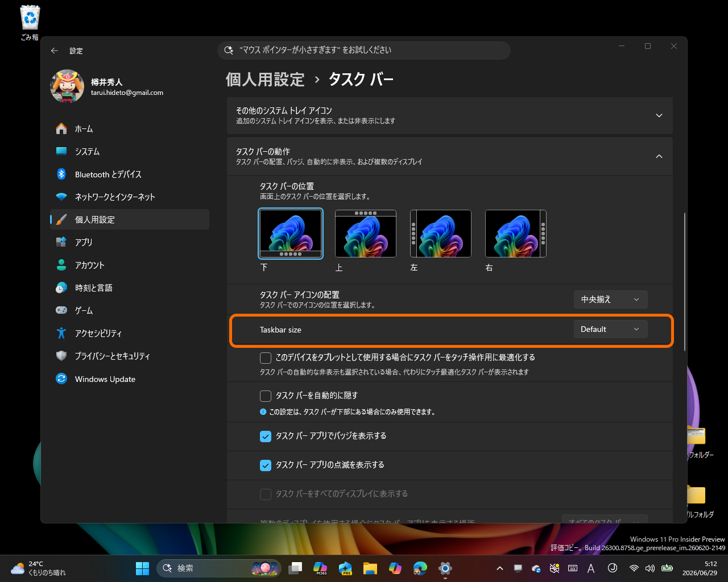Image resolution: width=728 pixels, height=582 pixels.
Task: Open アプリ settings category
Action: 130,242
